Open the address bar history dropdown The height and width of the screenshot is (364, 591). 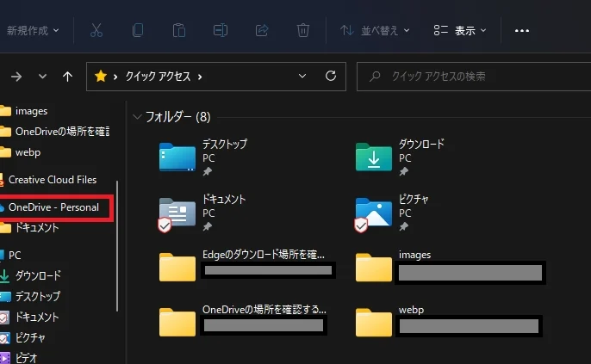[302, 76]
